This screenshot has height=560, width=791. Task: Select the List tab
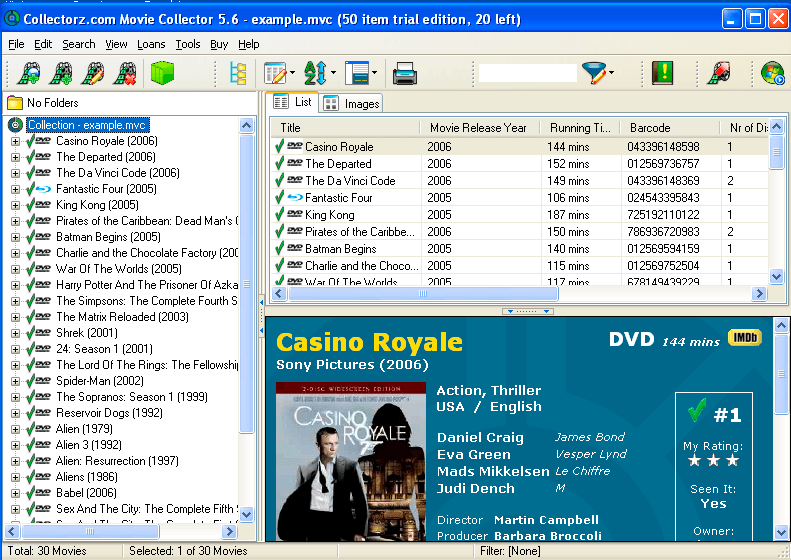tap(293, 102)
